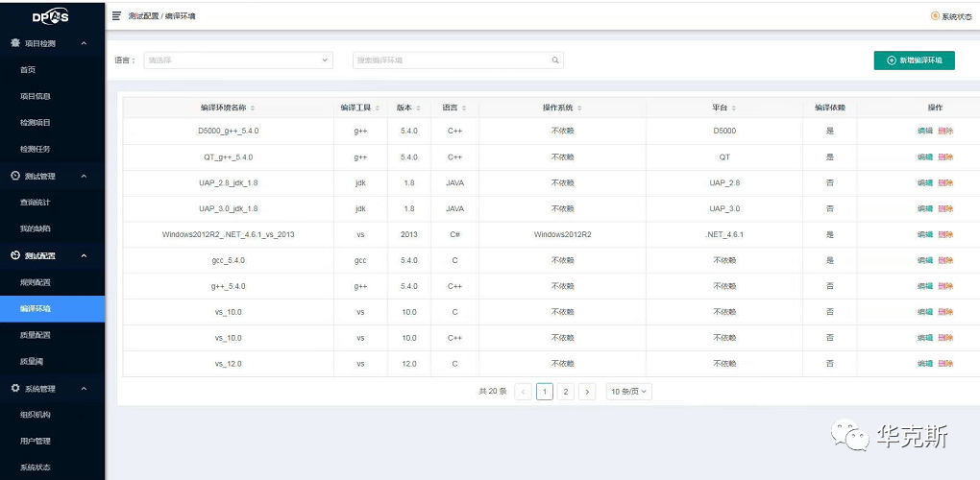Viewport: 980px width, 480px height.
Task: Click the sort icon beside 编译工具 column
Action: point(378,108)
